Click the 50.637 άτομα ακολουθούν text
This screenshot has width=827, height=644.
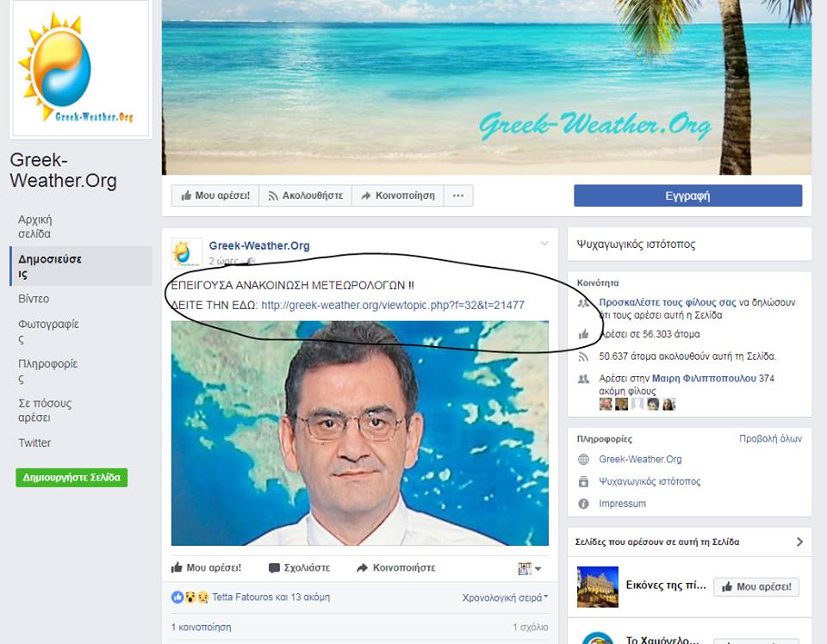click(x=687, y=356)
